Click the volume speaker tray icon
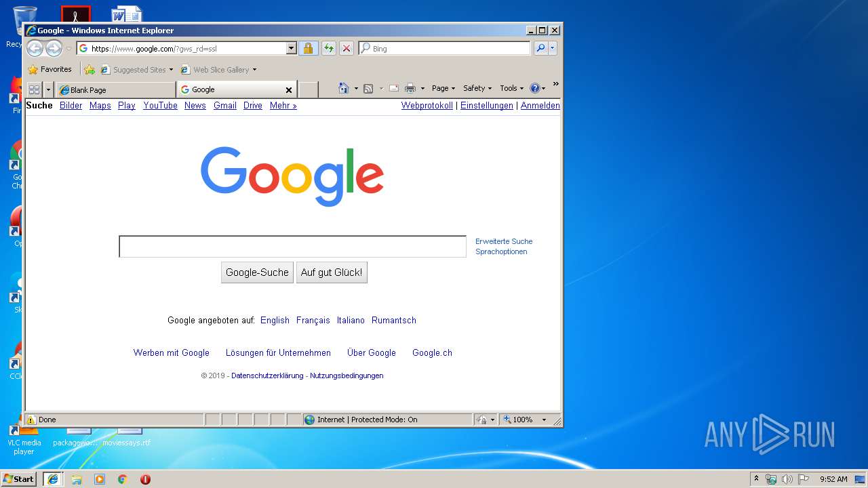The width and height of the screenshot is (868, 488). (787, 479)
